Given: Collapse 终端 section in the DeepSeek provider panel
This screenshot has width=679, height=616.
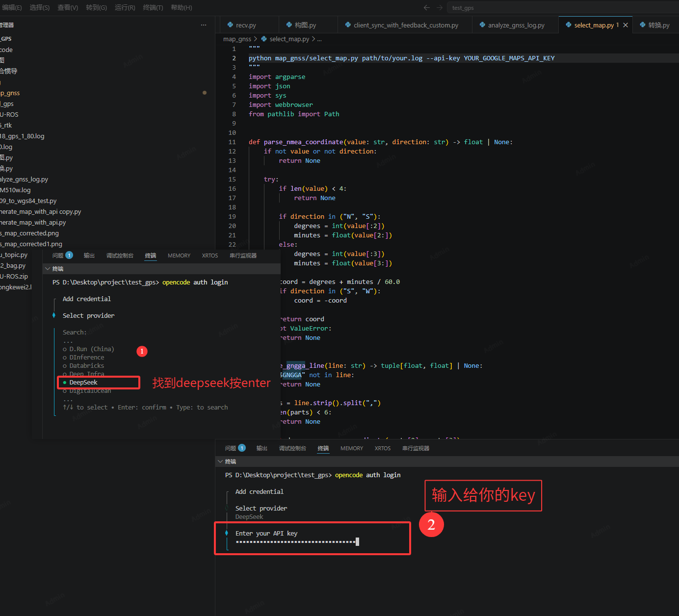Looking at the screenshot, I should pos(48,269).
